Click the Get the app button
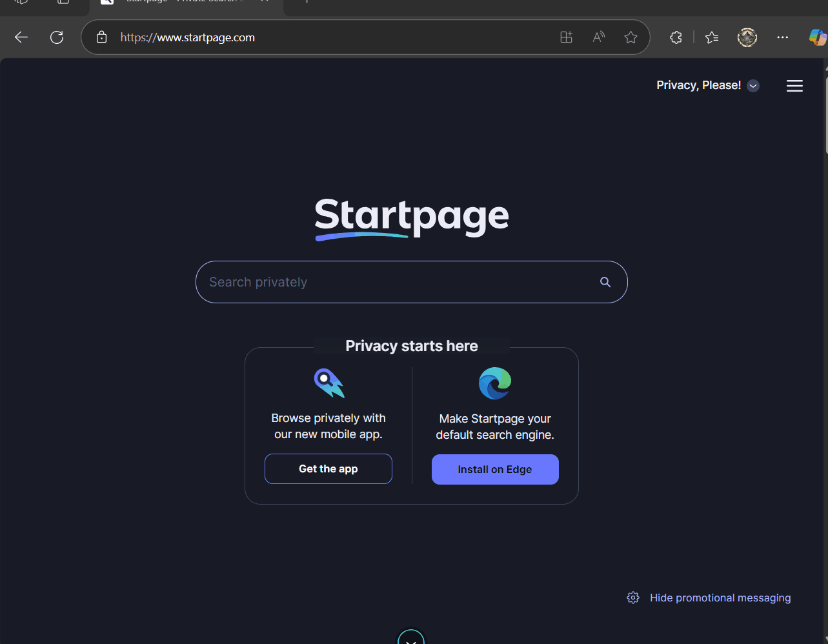 coord(328,469)
